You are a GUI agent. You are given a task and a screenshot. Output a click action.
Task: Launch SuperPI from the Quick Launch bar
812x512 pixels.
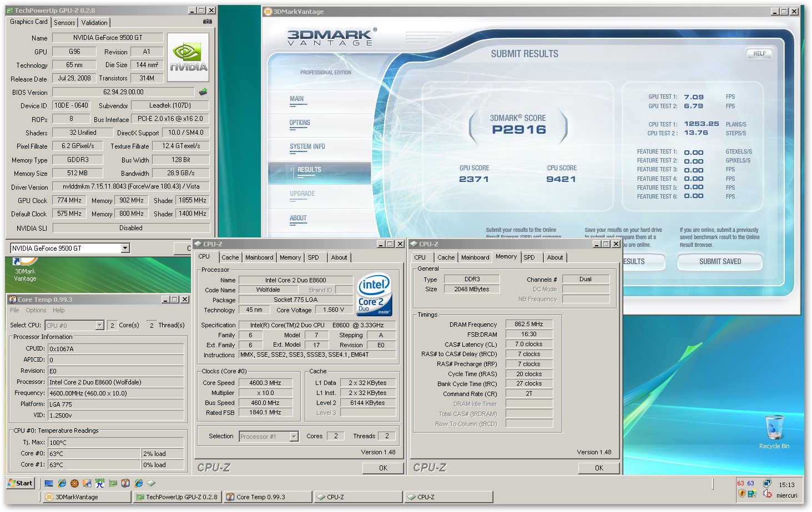click(99, 484)
